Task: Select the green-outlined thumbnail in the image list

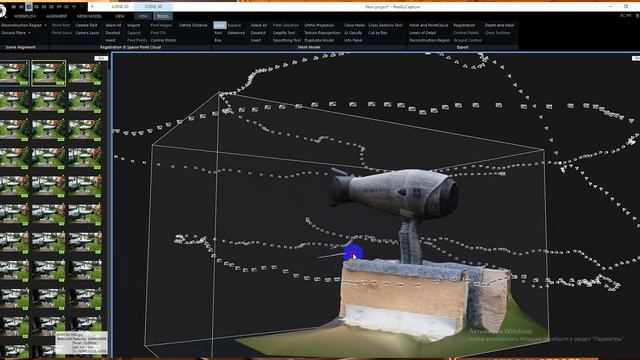Action: (49, 73)
